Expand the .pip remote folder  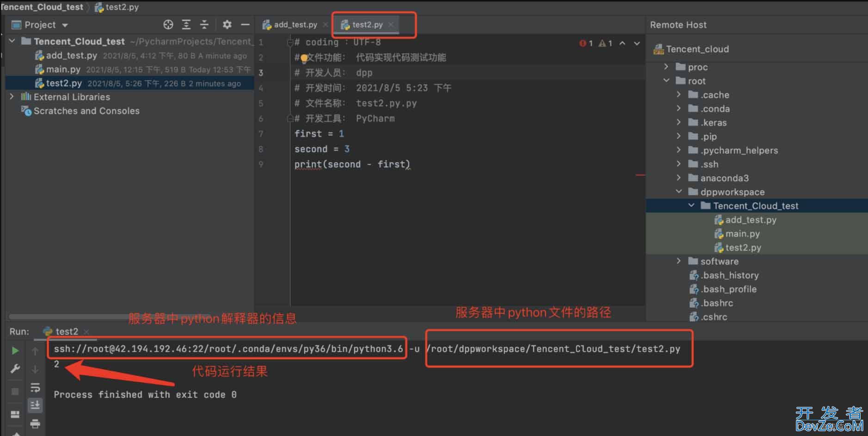(679, 136)
